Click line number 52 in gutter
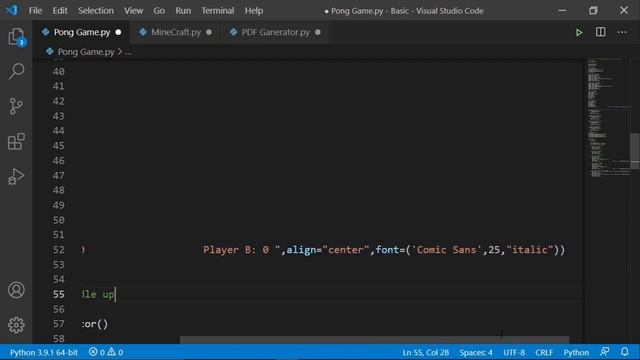 tap(58, 250)
